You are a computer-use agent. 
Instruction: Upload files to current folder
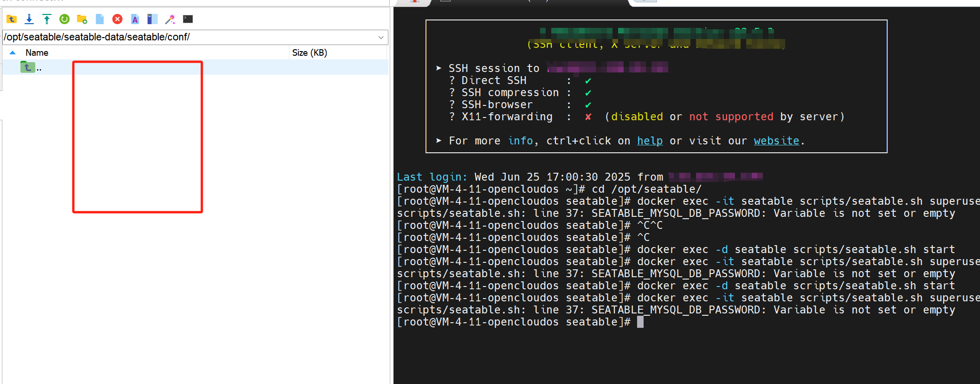pyautogui.click(x=47, y=19)
